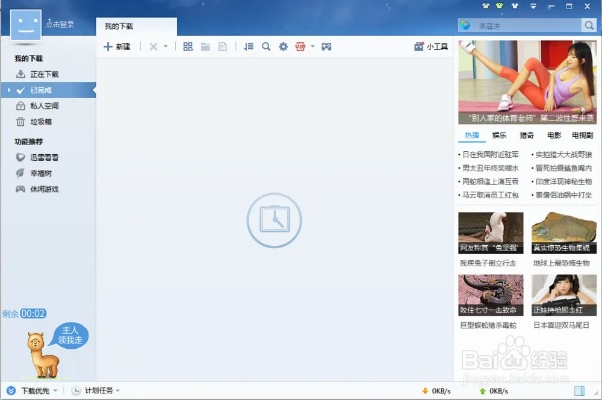Viewport: 602px width, 400px height.
Task: Open the 我的下载 tab
Action: 136,26
